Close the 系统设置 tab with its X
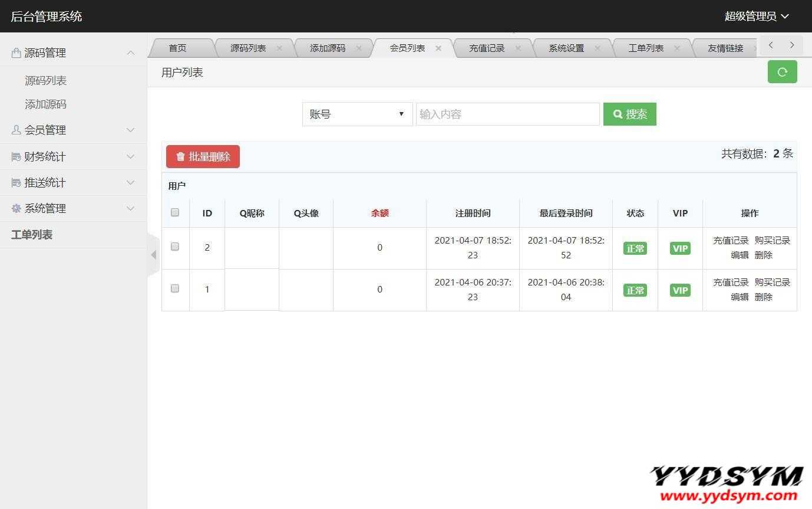This screenshot has height=509, width=812. pyautogui.click(x=598, y=48)
